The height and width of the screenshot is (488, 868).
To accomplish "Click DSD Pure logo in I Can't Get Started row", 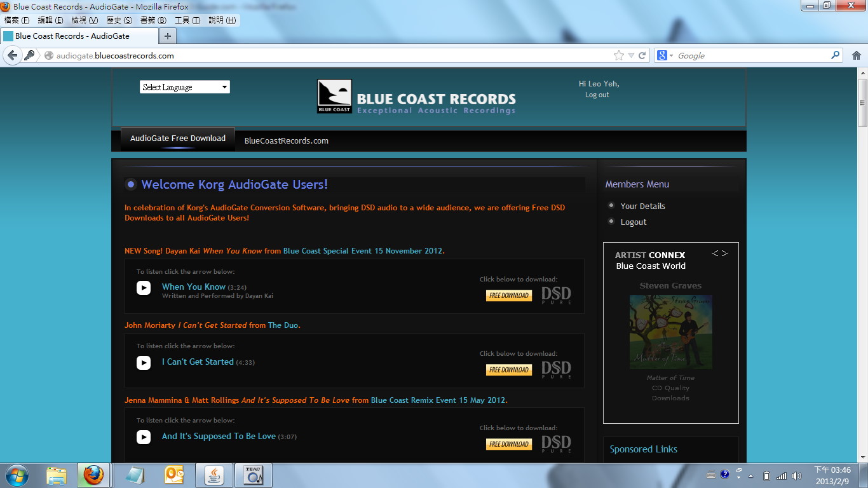I will [556, 369].
